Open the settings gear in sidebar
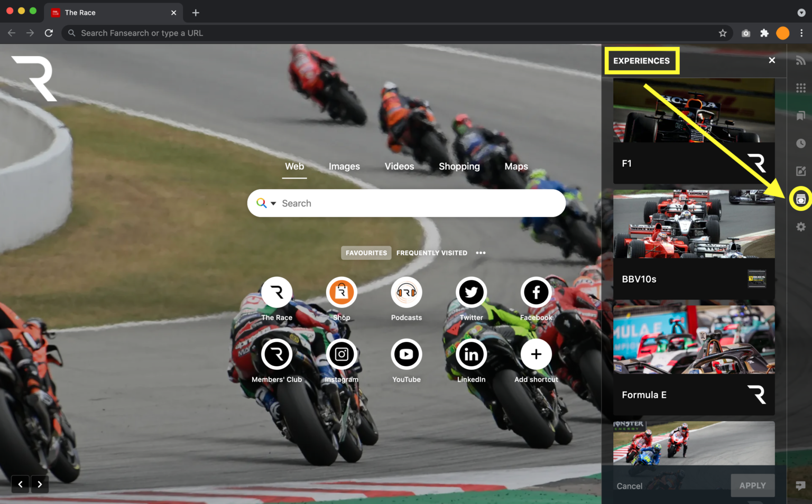The image size is (812, 504). 800,226
